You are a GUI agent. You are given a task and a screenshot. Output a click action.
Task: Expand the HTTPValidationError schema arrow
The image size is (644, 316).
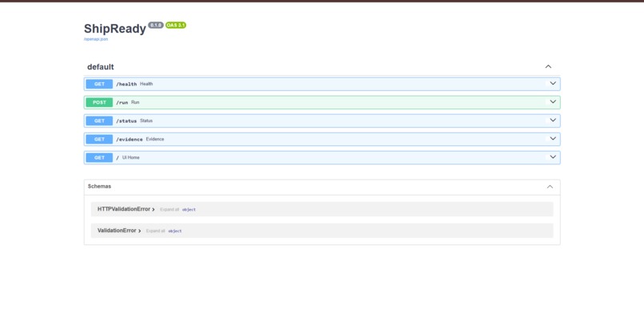pyautogui.click(x=153, y=209)
